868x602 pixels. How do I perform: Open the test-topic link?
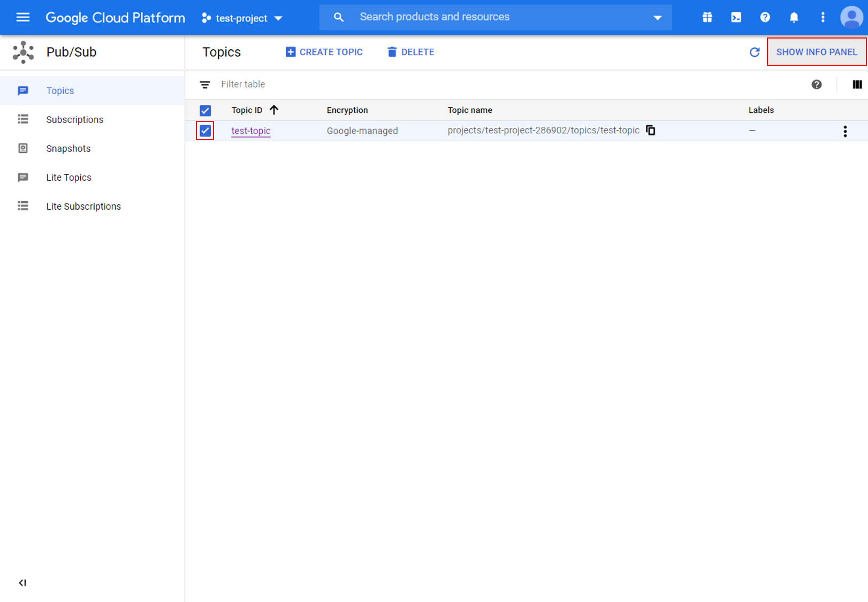point(251,131)
